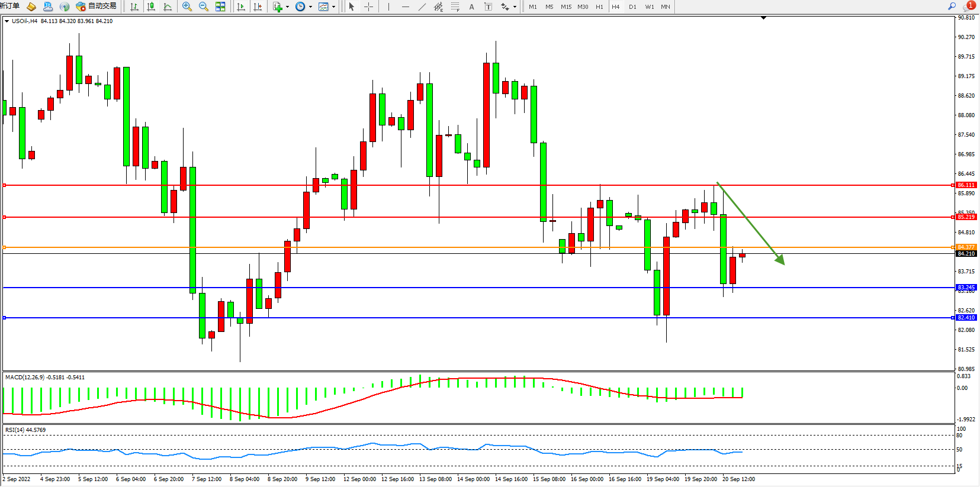
Task: Open the search magnifier in the toolbar
Action: [952, 6]
